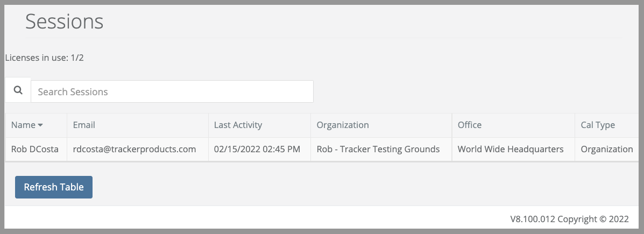Sort by the Last Activity column header
The image size is (644, 234).
point(238,125)
